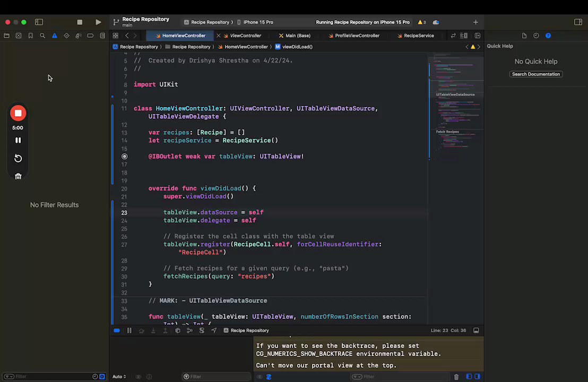This screenshot has height=382, width=588.
Task: Switch to the RecipeService tab
Action: point(419,36)
